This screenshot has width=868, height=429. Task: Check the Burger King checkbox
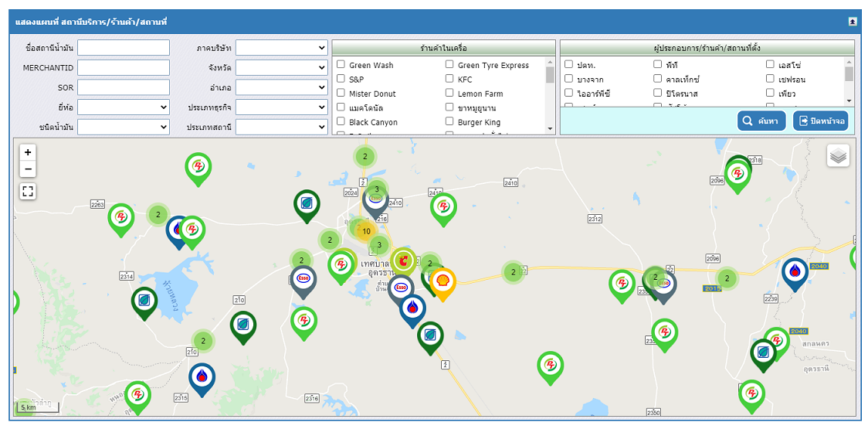coord(449,121)
